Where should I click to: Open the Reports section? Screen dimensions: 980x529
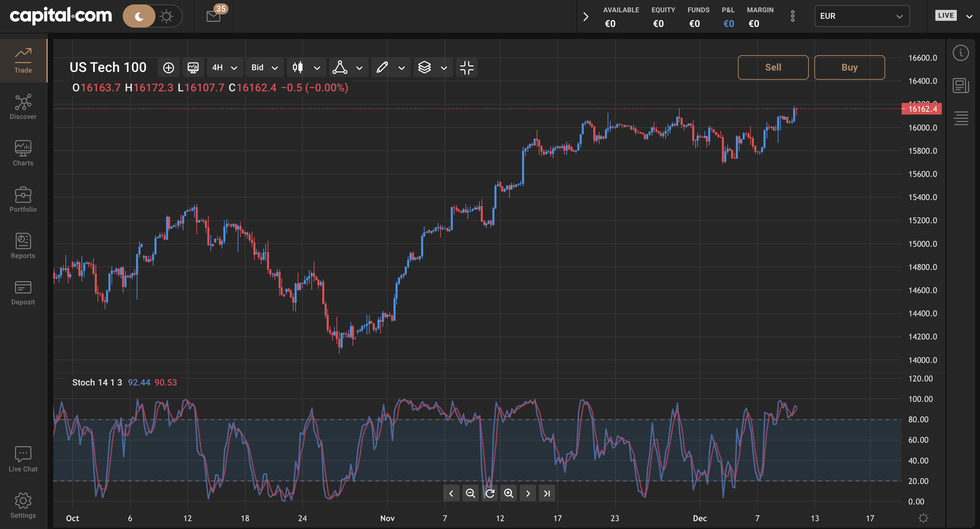(23, 246)
